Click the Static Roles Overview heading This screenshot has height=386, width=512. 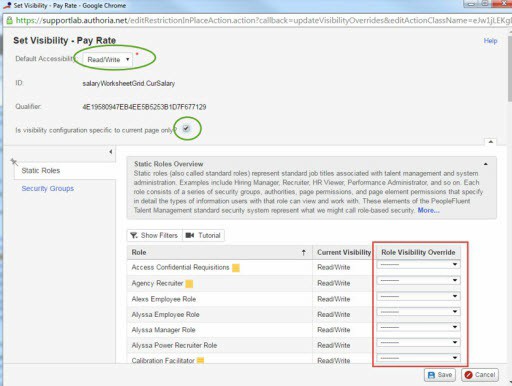point(168,164)
